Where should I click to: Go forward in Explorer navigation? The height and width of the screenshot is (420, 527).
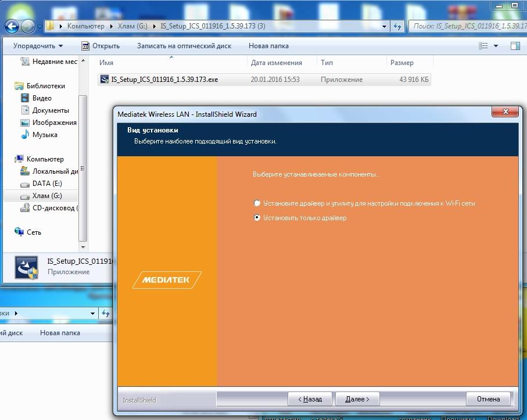pyautogui.click(x=28, y=26)
